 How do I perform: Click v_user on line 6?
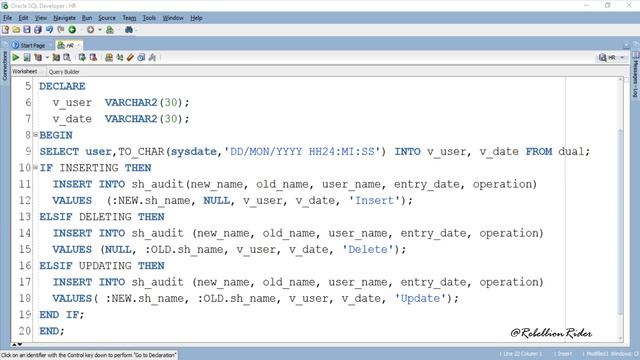(x=72, y=103)
